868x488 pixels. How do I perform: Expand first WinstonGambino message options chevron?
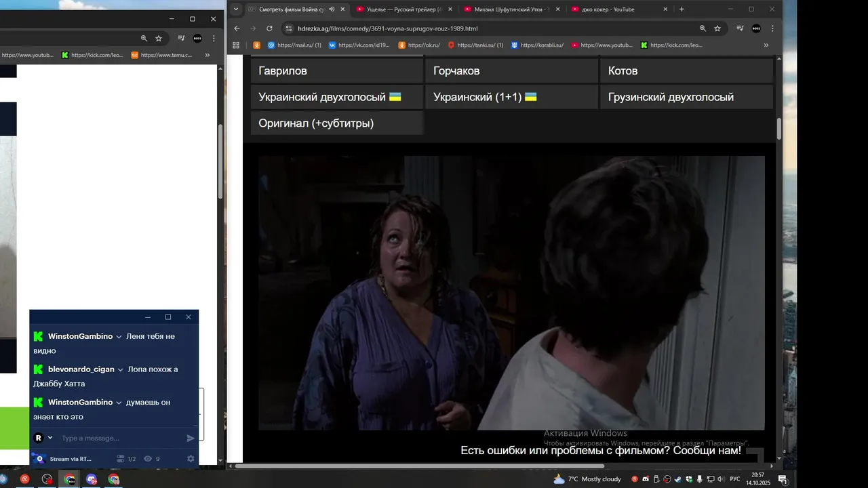pos(119,337)
